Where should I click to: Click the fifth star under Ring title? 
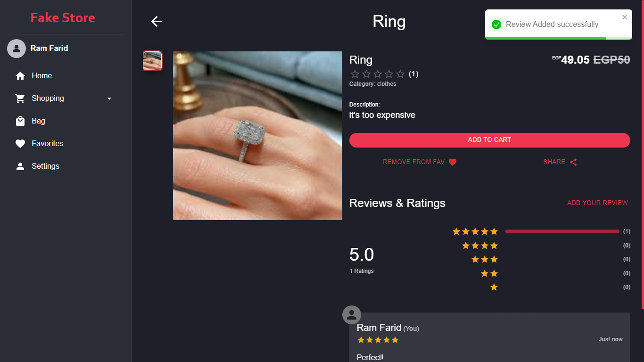point(400,74)
